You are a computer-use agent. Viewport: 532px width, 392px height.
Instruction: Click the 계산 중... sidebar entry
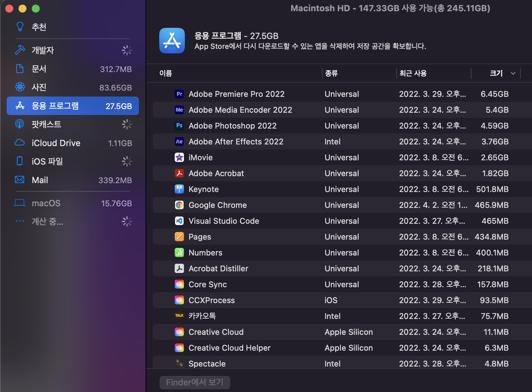(x=73, y=221)
